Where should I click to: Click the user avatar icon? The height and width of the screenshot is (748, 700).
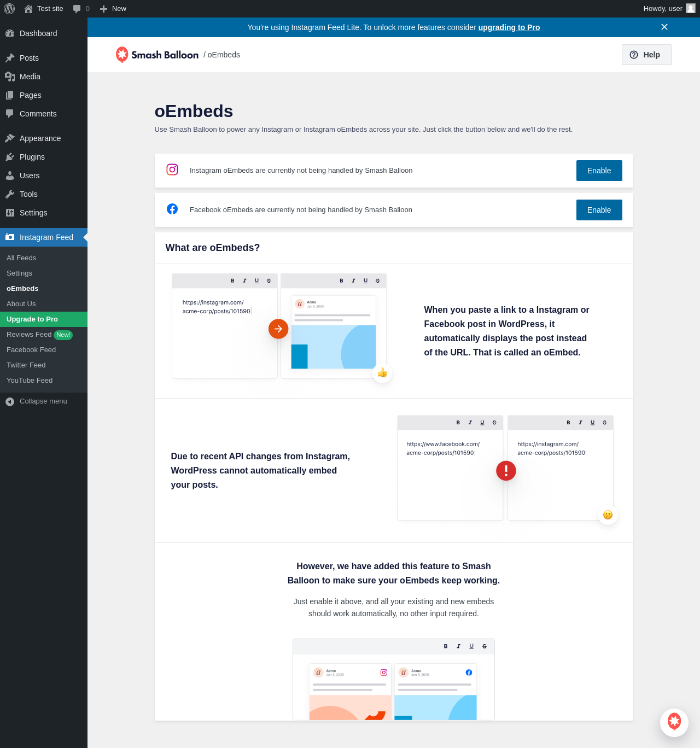click(691, 8)
